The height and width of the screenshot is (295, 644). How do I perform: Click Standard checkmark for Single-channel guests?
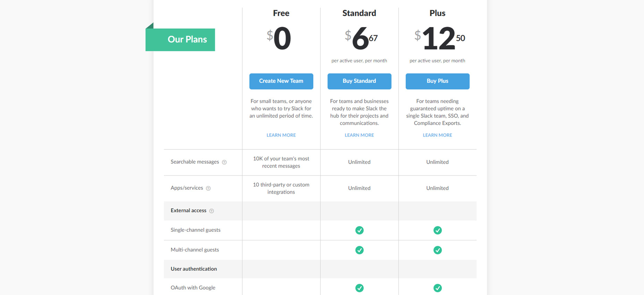[359, 230]
